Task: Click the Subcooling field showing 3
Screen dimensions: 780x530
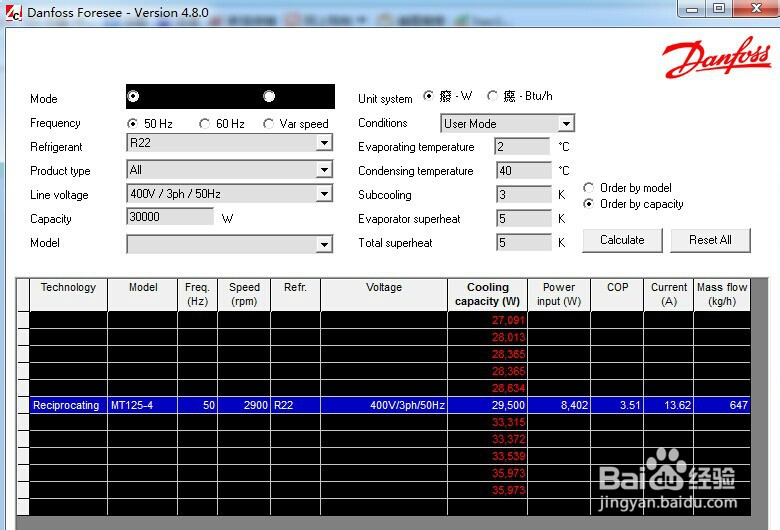Action: 524,195
